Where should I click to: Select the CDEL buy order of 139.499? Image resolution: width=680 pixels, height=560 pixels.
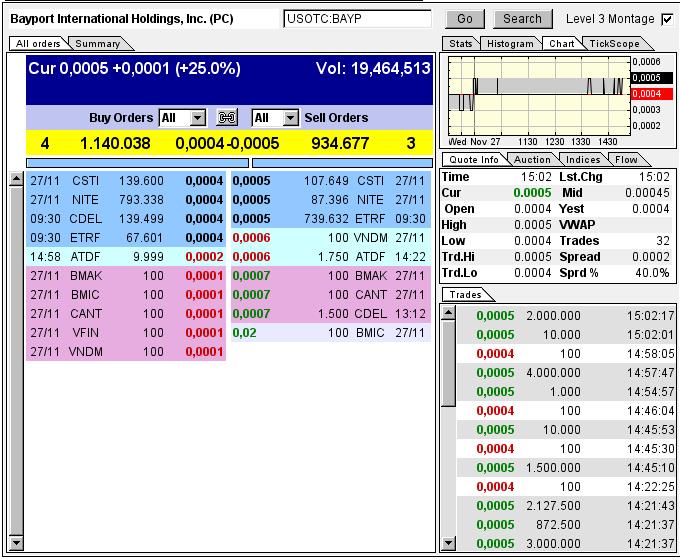(126, 219)
